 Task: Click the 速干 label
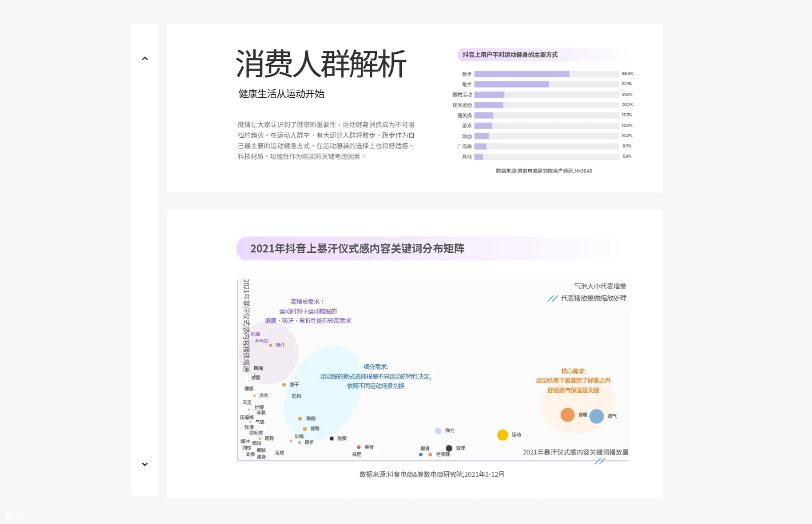294,385
